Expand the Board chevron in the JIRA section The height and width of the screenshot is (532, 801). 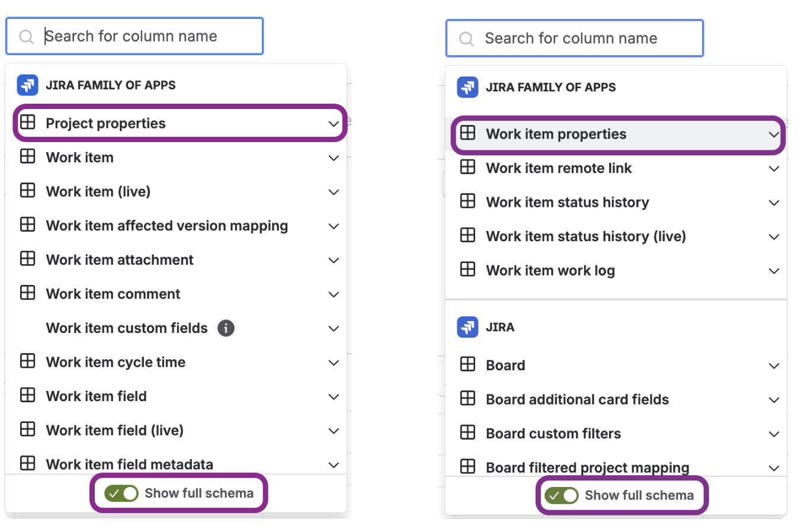coord(774,366)
